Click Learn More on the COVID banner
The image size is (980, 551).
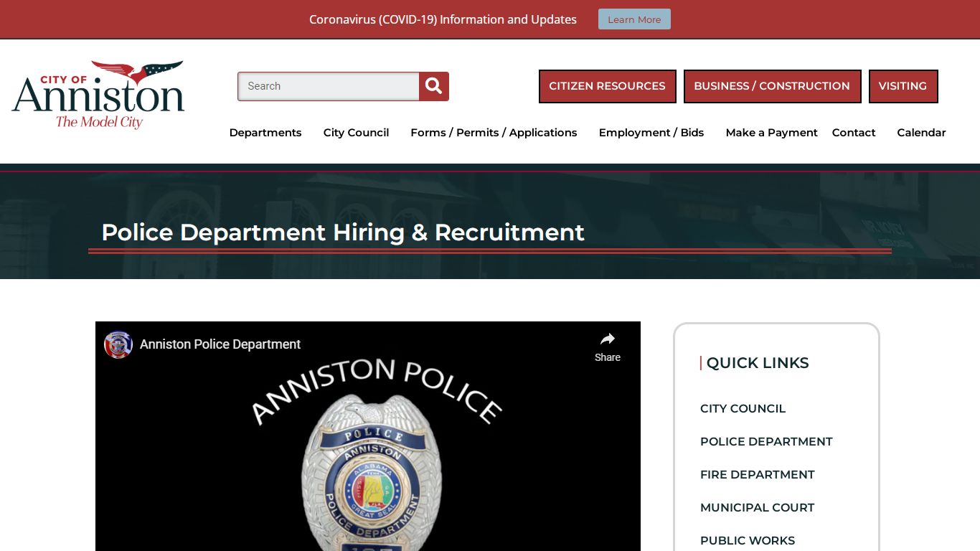[634, 19]
